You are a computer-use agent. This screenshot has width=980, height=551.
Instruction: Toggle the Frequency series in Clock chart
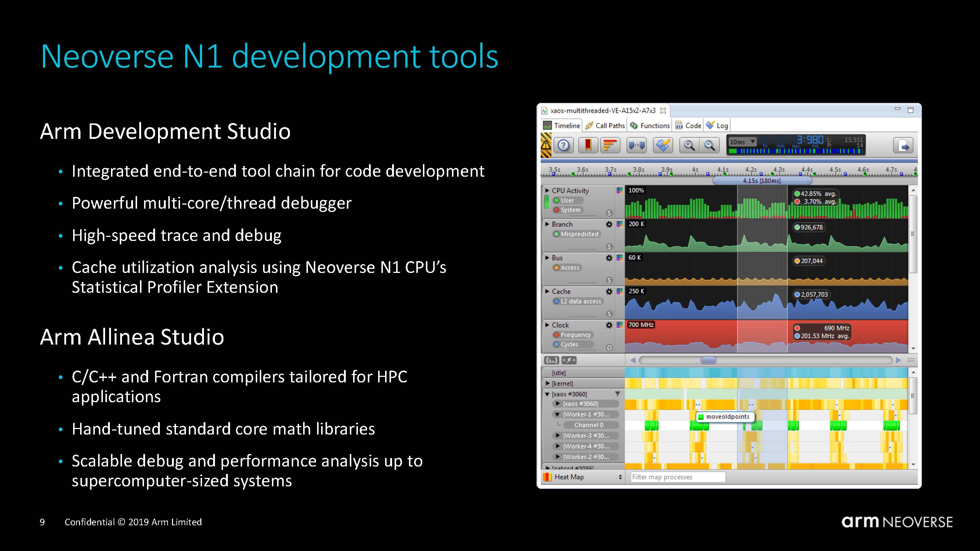pyautogui.click(x=572, y=335)
